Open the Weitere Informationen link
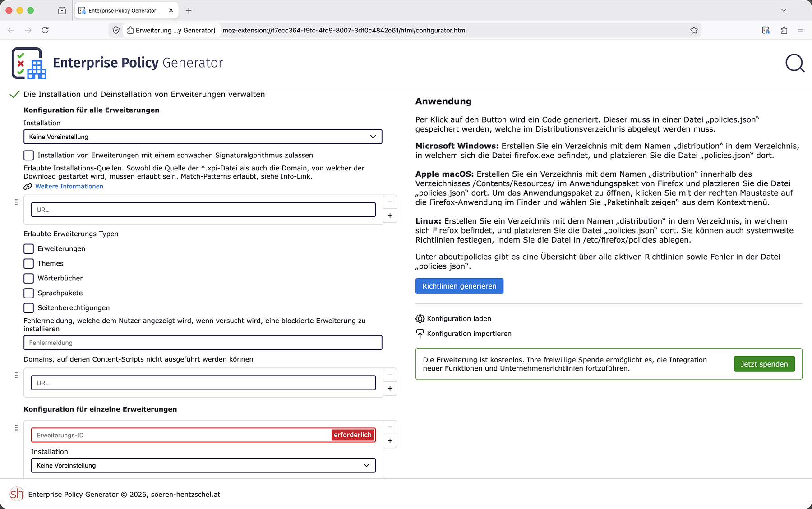The height and width of the screenshot is (509, 812). (69, 186)
